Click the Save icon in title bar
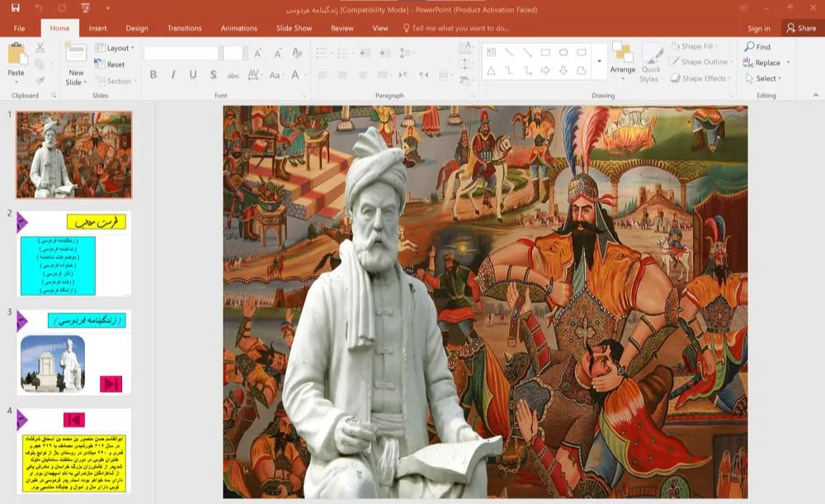 (x=15, y=9)
